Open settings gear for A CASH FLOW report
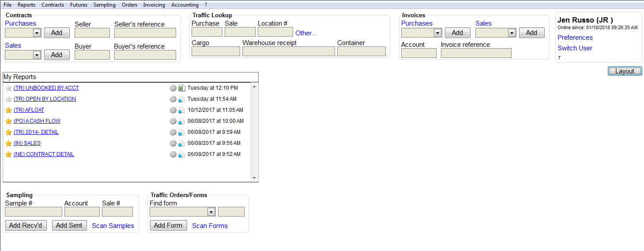Screen dimensions: 644x251 coord(173,121)
